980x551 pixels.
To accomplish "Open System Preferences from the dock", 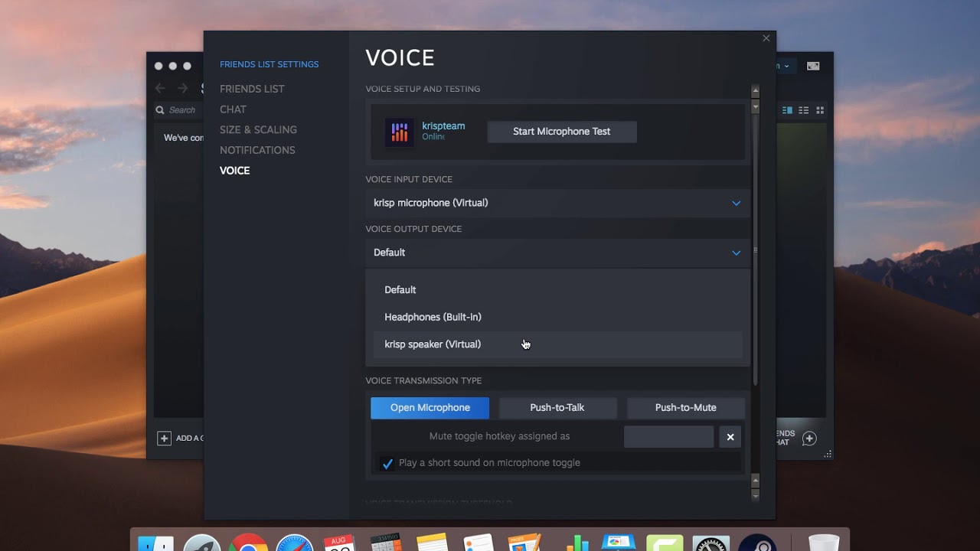I will tap(711, 543).
